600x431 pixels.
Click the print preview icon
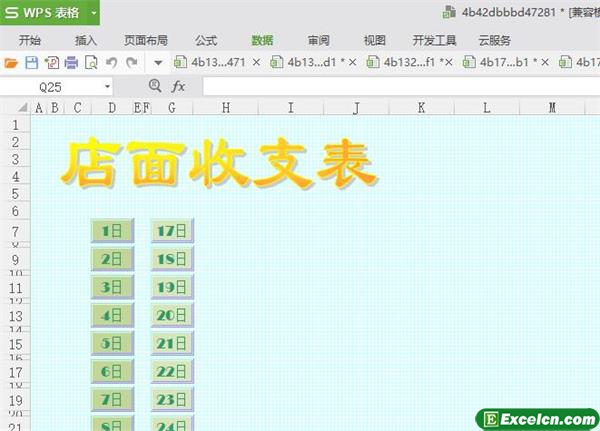pos(91,62)
